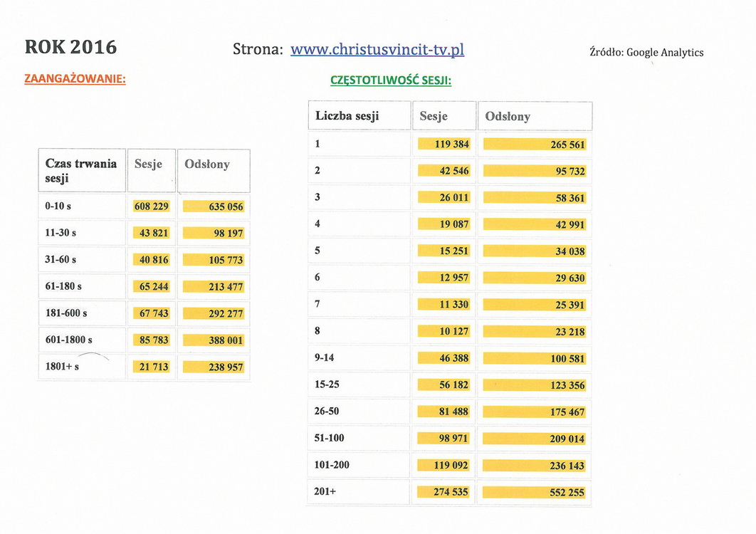Select the value 292 277
Viewport: 756px width, 534px height.
(226, 314)
